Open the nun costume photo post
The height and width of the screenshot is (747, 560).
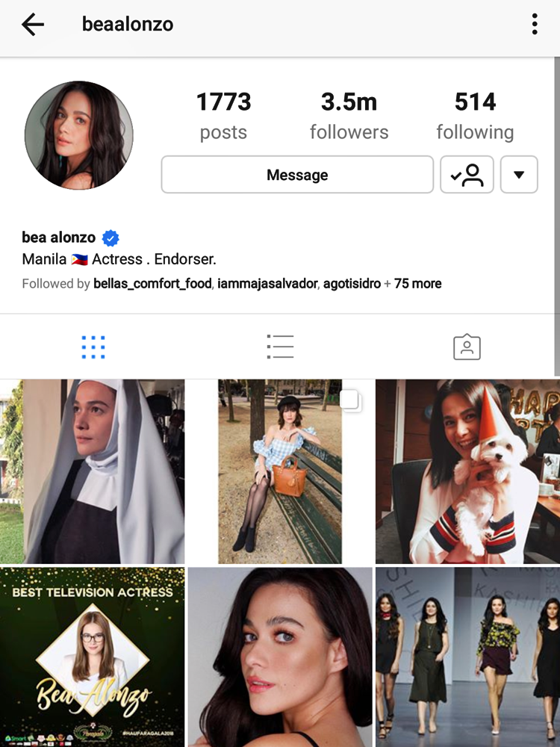point(92,471)
